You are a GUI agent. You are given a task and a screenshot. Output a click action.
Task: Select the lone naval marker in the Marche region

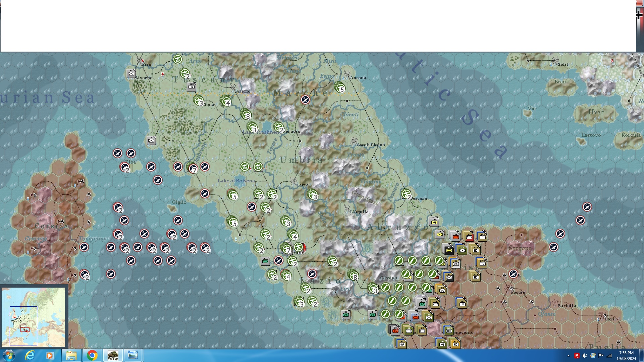305,100
